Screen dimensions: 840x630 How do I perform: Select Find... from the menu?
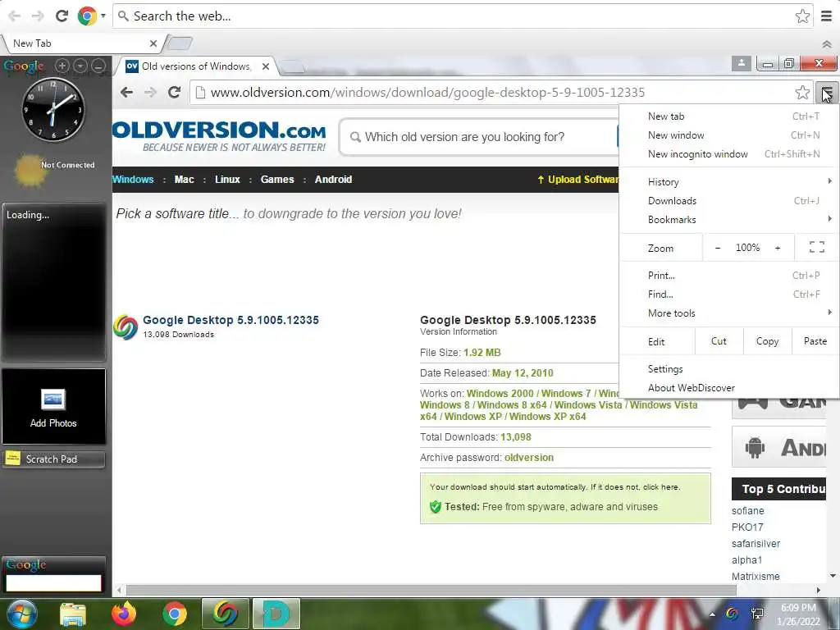tap(729, 294)
